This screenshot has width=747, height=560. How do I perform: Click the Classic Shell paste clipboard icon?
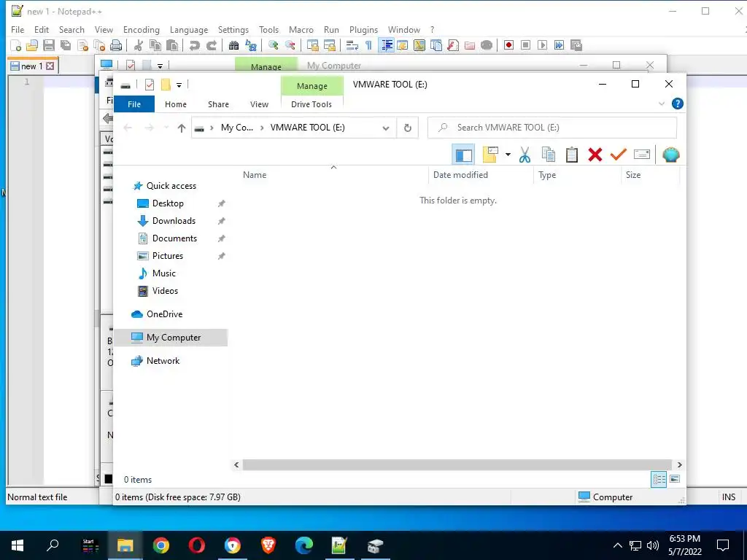572,155
